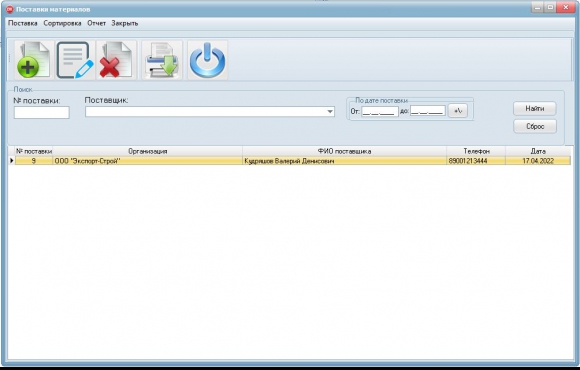
Task: Click the Организация column header
Action: pyautogui.click(x=148, y=151)
